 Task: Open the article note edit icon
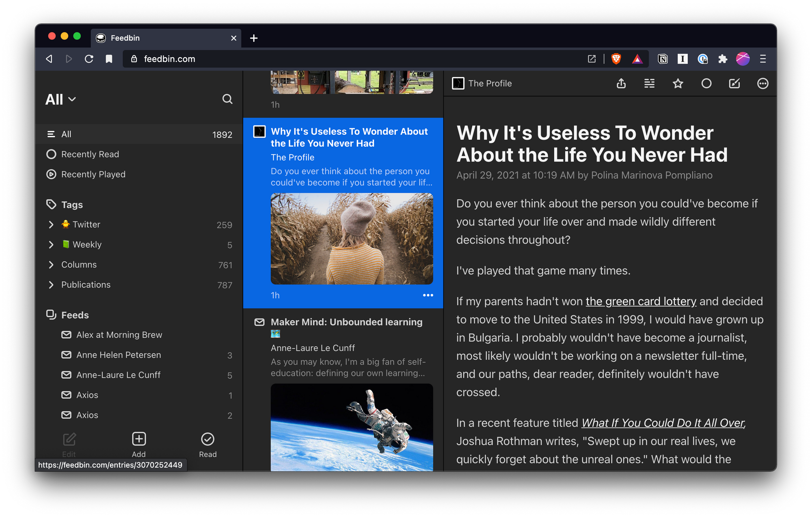point(734,84)
